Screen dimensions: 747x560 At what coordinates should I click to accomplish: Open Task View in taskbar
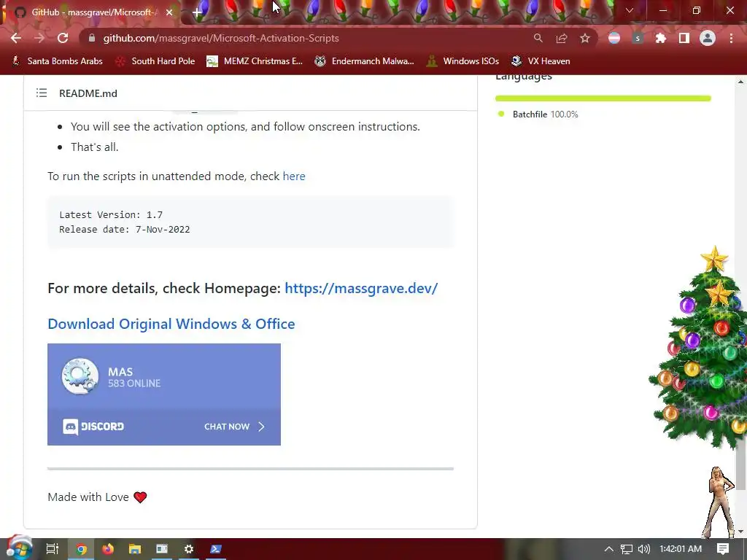(52, 549)
